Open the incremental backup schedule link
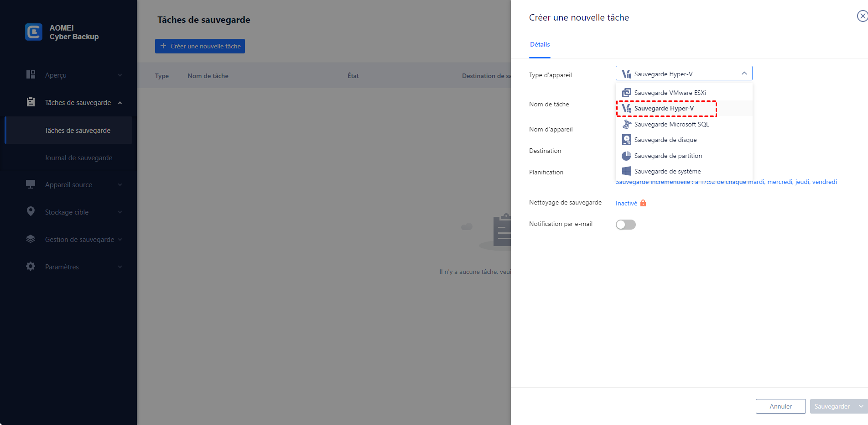The height and width of the screenshot is (425, 868). [x=726, y=182]
